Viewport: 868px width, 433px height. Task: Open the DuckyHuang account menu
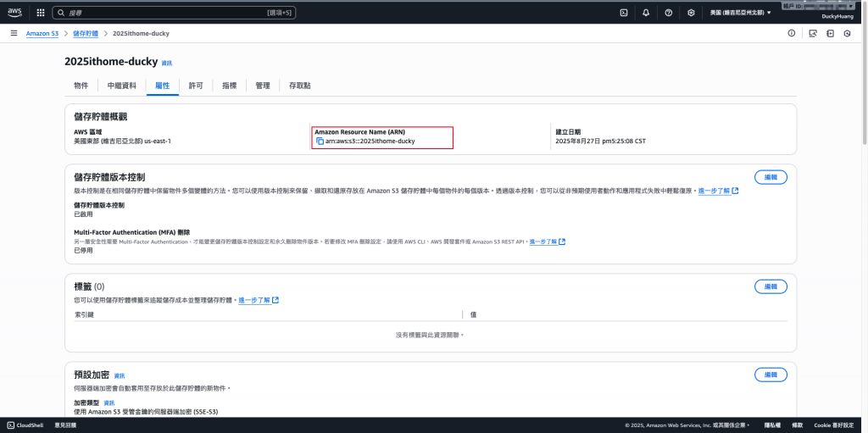[x=837, y=17]
